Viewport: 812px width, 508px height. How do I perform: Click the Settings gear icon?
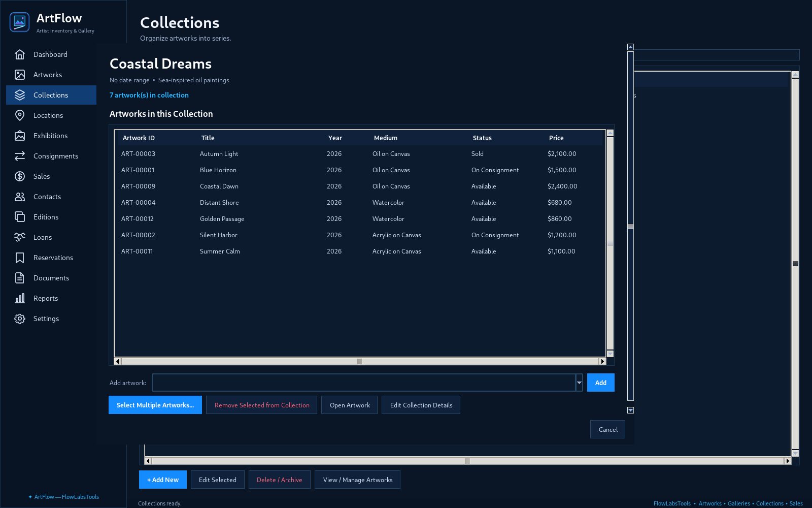20,319
